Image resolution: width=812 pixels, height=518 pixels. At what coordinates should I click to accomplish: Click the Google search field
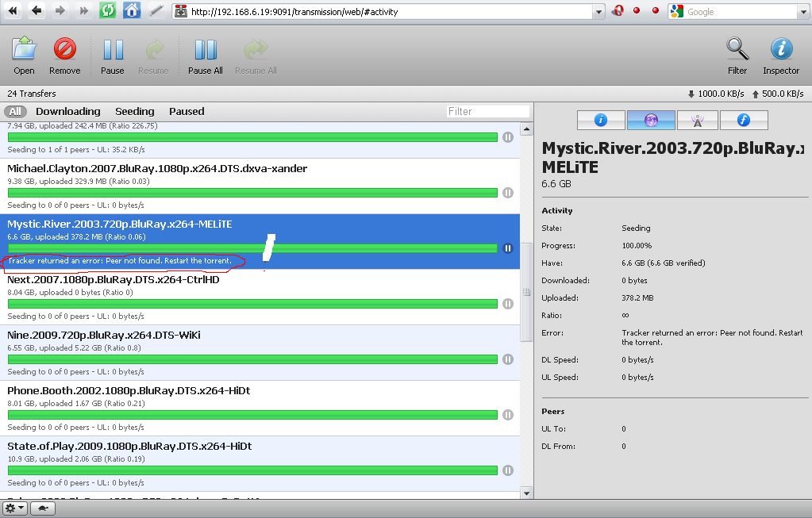742,11
